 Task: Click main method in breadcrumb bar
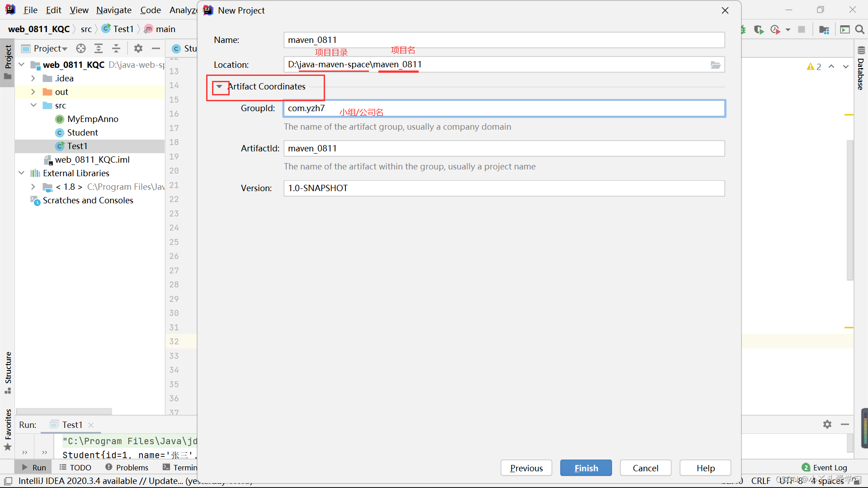click(160, 29)
